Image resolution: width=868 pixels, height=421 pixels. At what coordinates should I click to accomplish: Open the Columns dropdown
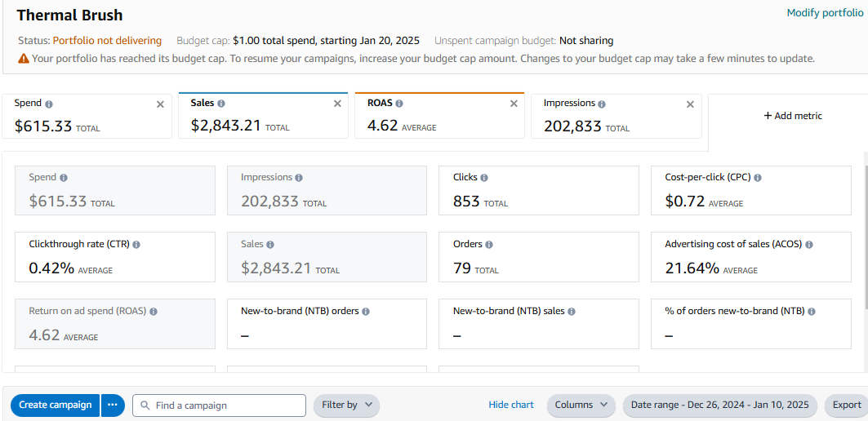tap(581, 405)
